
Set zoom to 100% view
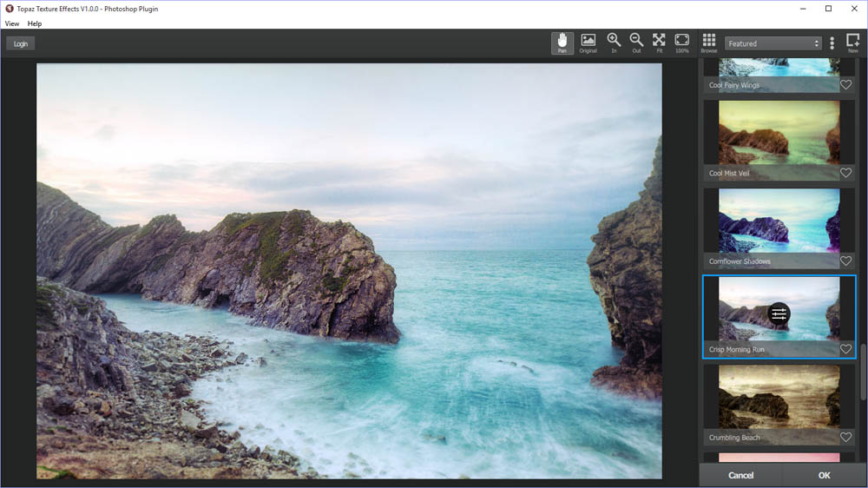pos(682,43)
